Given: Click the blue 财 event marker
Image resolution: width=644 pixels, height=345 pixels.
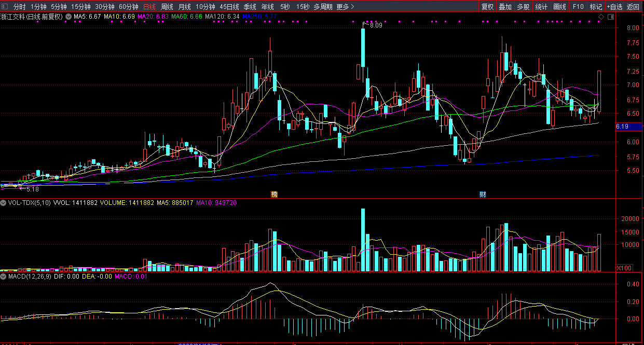Looking at the screenshot, I should tap(483, 195).
